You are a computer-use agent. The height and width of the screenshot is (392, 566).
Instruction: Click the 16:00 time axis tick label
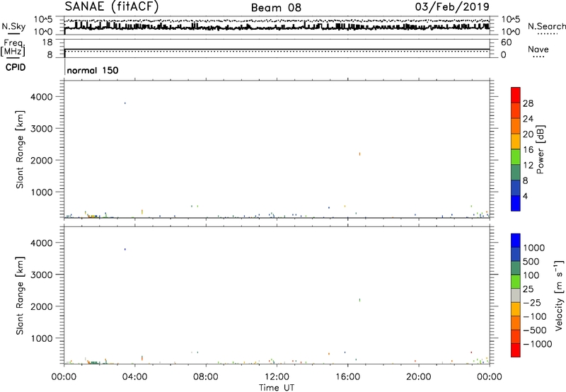pos(347,377)
